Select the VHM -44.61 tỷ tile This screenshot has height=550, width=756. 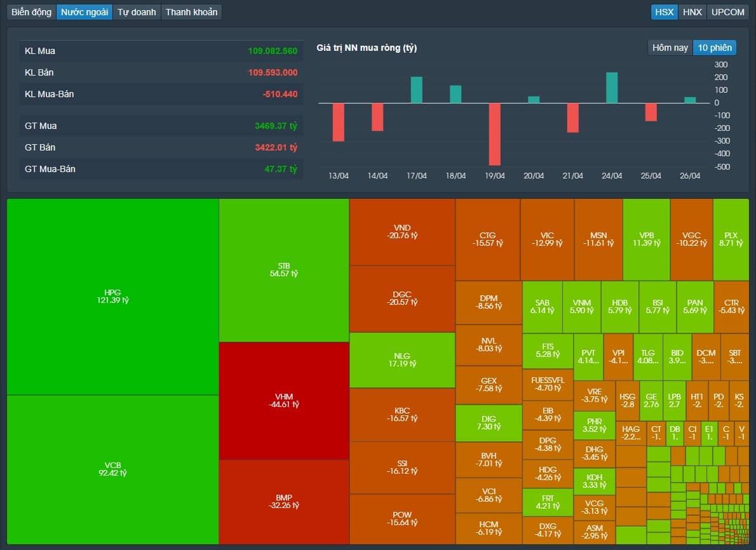point(284,401)
